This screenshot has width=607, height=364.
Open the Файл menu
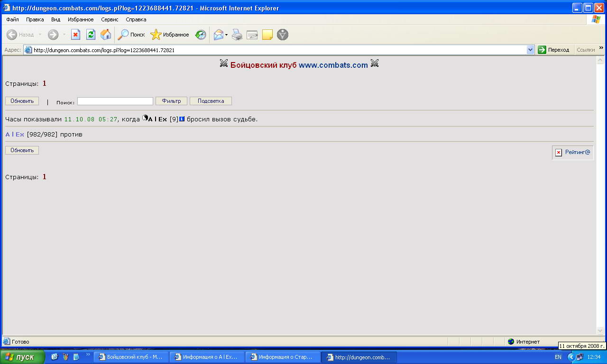pyautogui.click(x=12, y=19)
